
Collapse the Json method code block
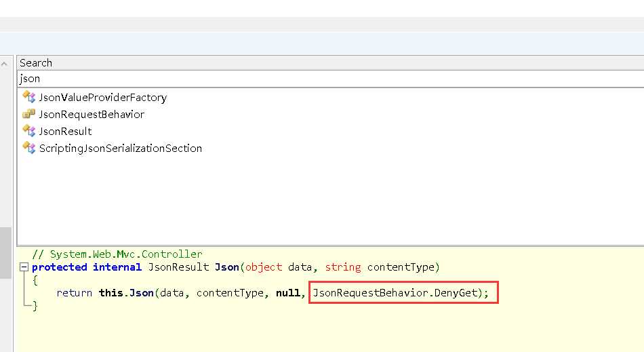click(x=24, y=267)
